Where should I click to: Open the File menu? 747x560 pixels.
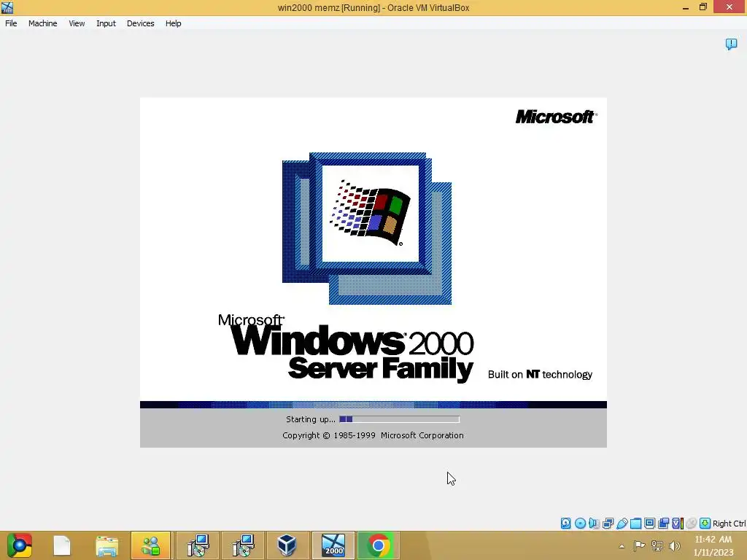pos(11,23)
